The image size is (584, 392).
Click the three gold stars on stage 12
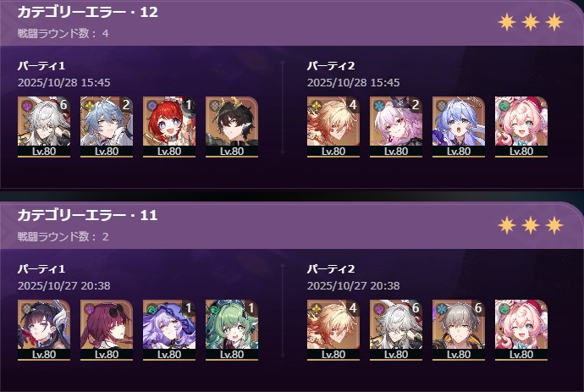(531, 22)
